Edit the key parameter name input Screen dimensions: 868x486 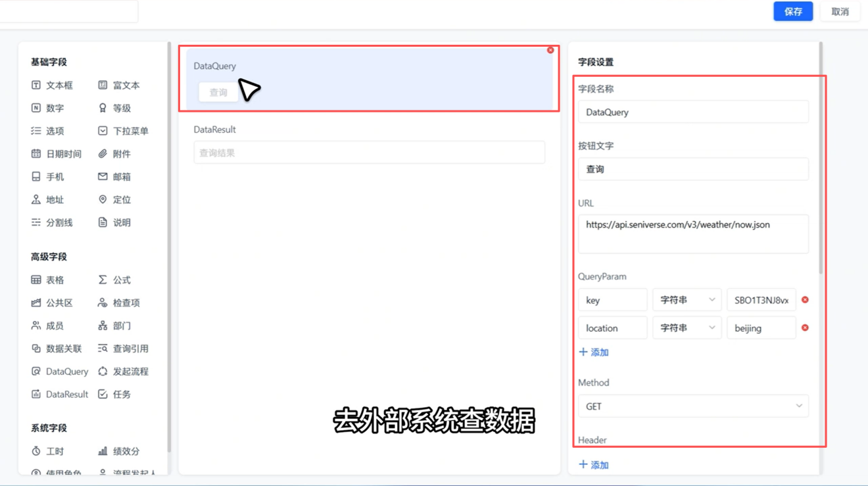click(613, 300)
